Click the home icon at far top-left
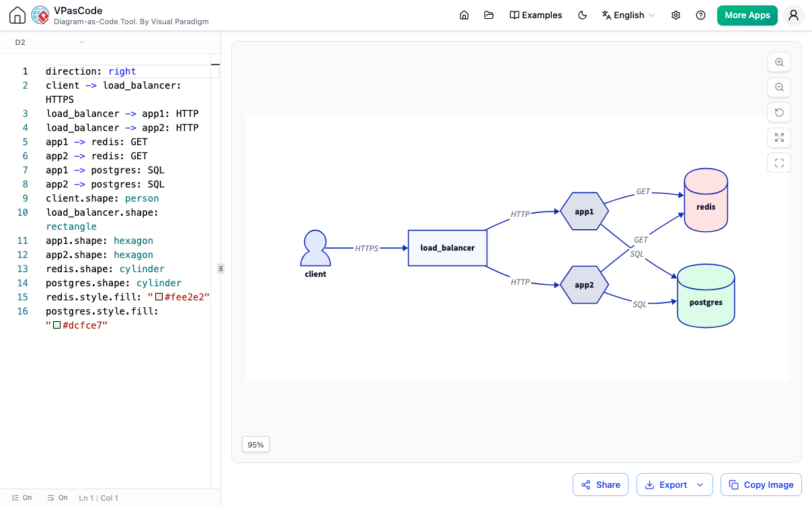Viewport: 812px width, 506px height. (x=18, y=15)
